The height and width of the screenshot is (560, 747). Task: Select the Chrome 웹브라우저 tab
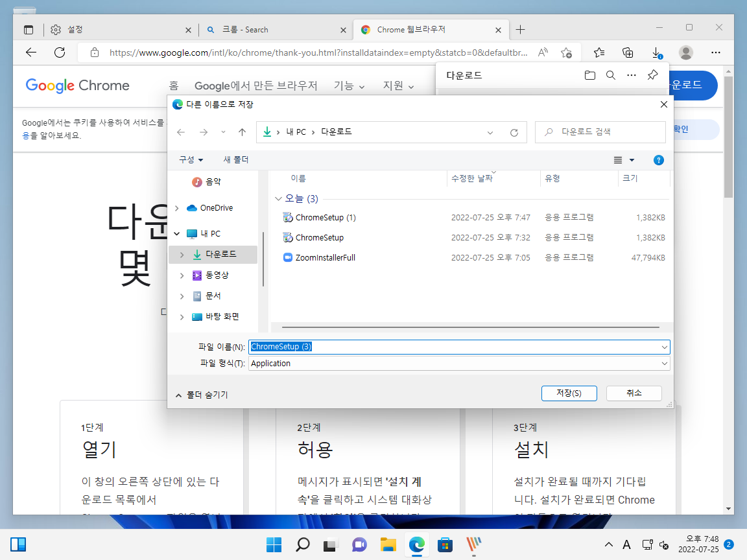(431, 30)
